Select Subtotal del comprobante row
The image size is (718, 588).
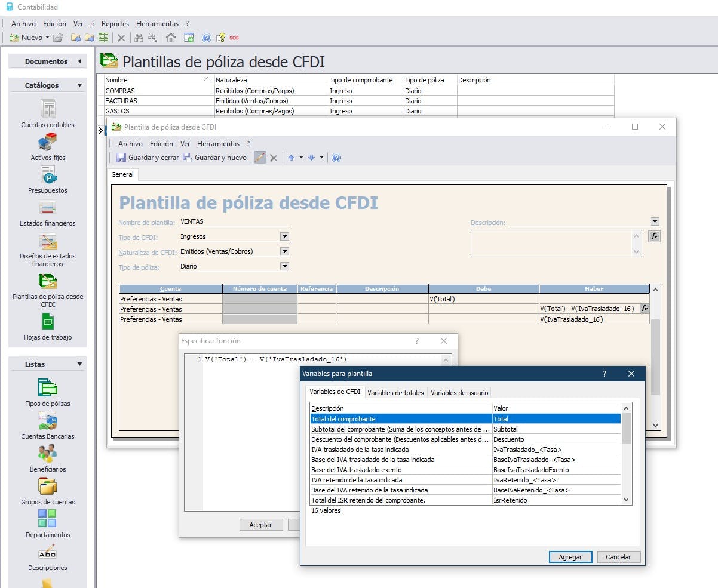coord(465,429)
